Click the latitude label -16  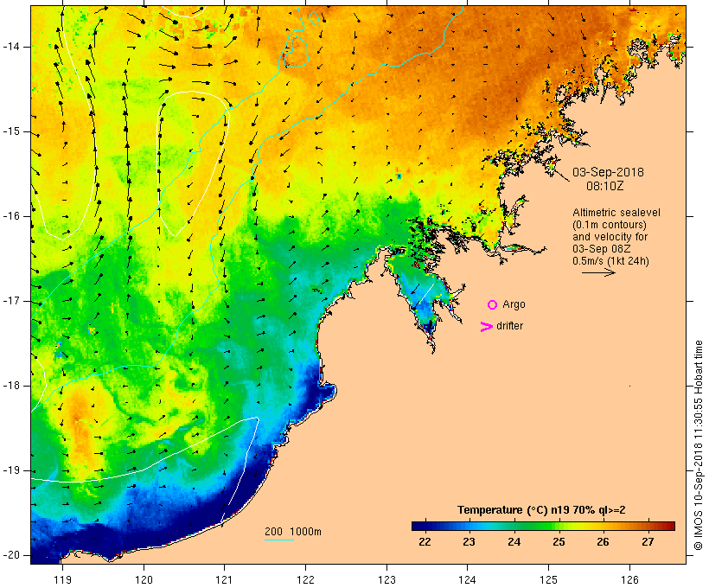10,216
